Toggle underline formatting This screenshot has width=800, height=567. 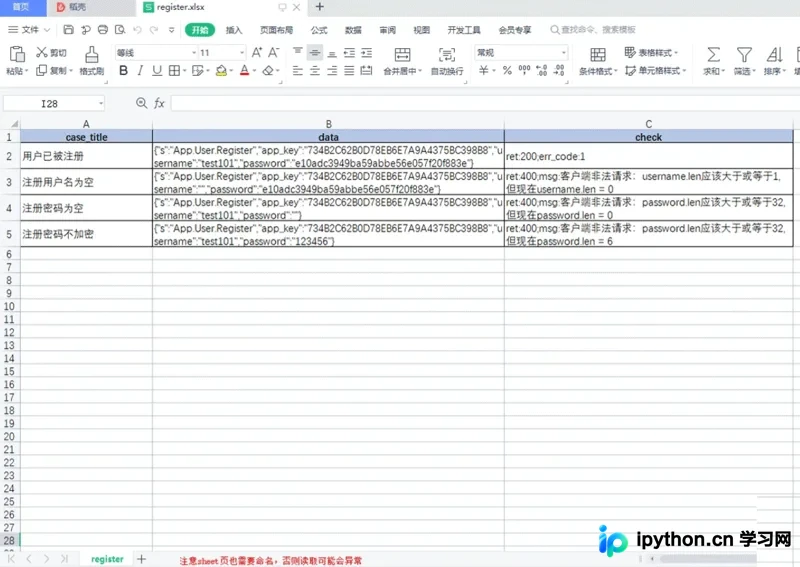click(157, 70)
